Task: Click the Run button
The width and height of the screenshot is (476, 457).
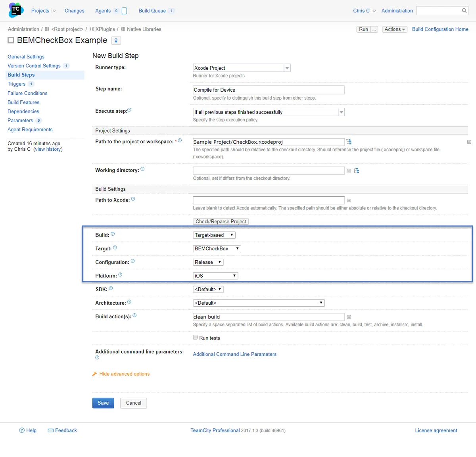Action: tap(363, 29)
